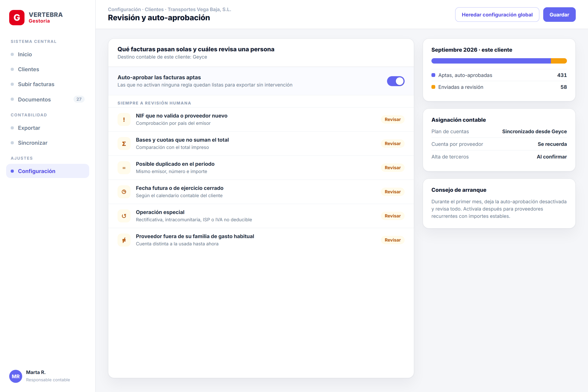The width and height of the screenshot is (588, 392).
Task: Click the Marta R. user name
Action: (x=36, y=372)
